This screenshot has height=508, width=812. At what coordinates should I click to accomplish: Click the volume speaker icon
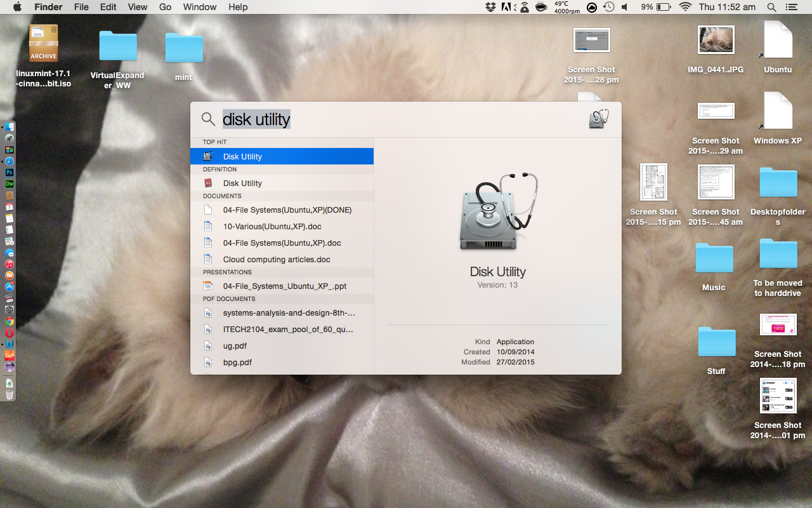pos(625,7)
